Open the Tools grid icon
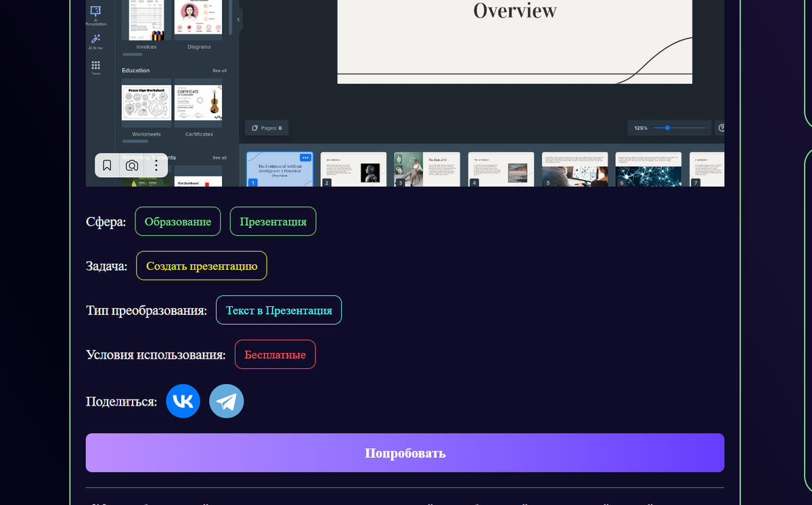 point(95,67)
